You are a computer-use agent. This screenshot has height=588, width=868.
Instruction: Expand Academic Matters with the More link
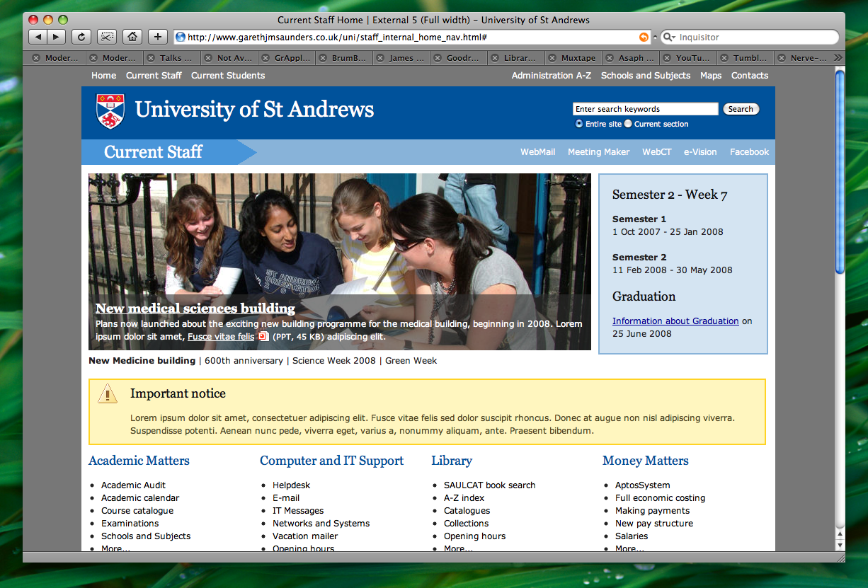[115, 548]
